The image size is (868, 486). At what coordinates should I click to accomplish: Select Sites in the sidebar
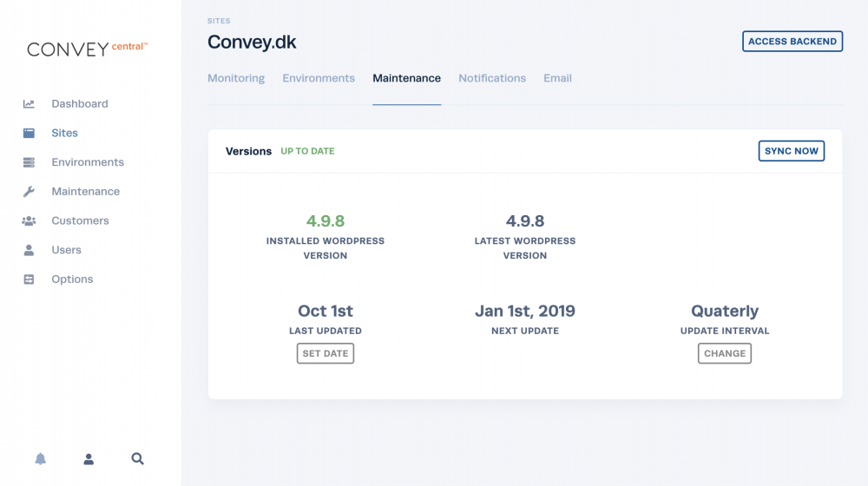click(x=65, y=133)
